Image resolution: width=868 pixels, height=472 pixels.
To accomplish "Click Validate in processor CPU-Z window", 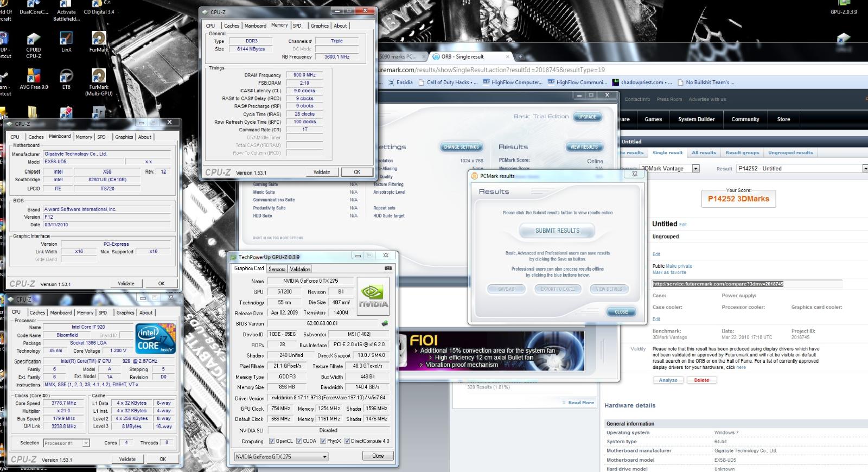I will (x=127, y=459).
